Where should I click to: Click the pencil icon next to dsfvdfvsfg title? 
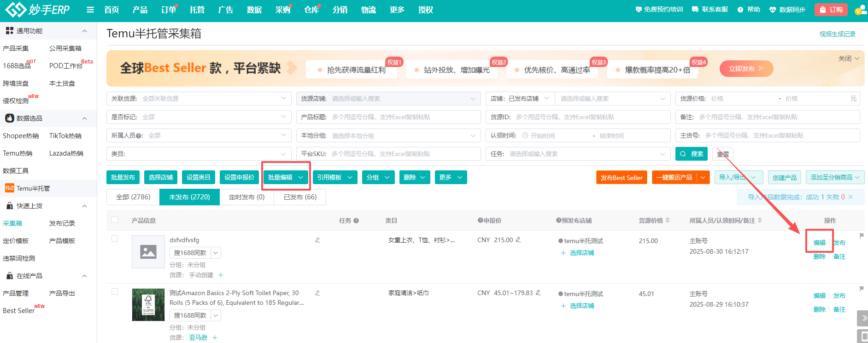pyautogui.click(x=317, y=240)
